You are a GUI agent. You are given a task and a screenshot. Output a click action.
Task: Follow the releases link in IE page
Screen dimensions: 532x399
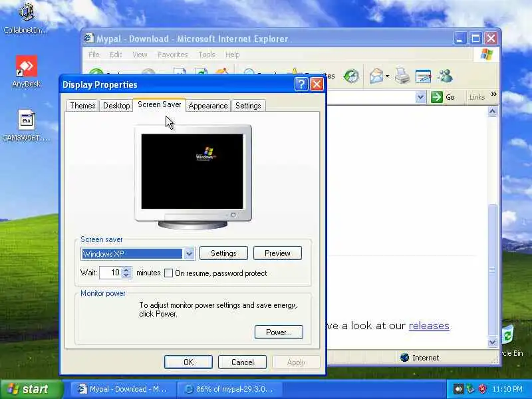tap(429, 326)
